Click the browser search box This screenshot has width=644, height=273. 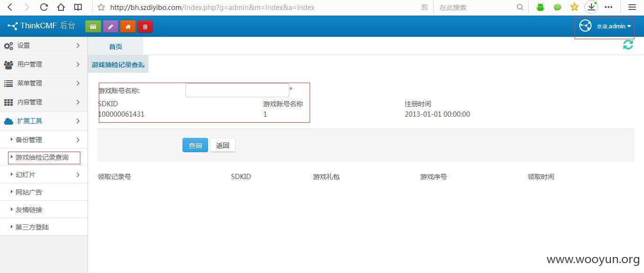(x=475, y=7)
